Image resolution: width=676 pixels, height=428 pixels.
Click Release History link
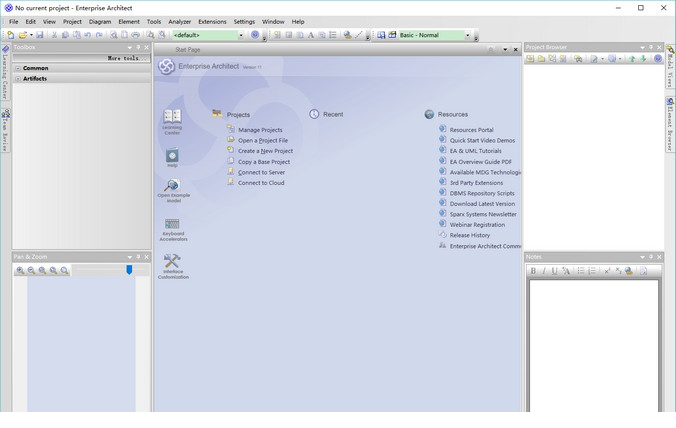coord(469,235)
